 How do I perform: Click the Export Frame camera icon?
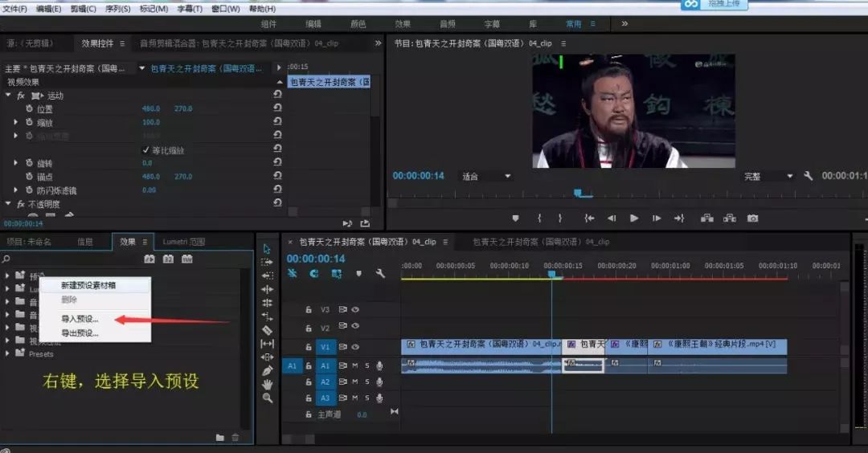[x=752, y=218]
